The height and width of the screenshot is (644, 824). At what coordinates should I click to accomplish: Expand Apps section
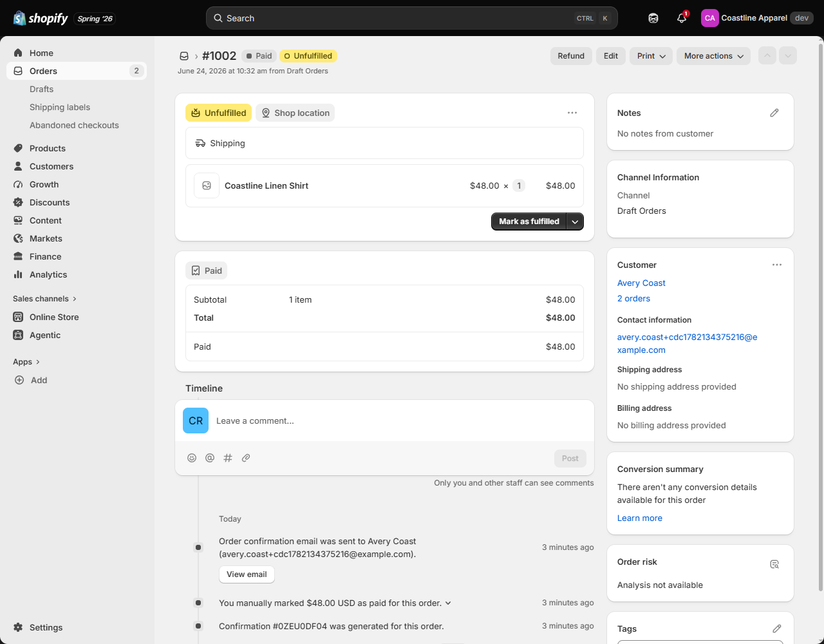(x=26, y=362)
